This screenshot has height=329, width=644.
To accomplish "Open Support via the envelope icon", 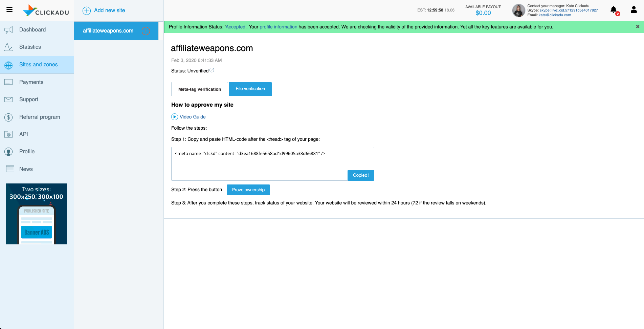I will click(9, 100).
